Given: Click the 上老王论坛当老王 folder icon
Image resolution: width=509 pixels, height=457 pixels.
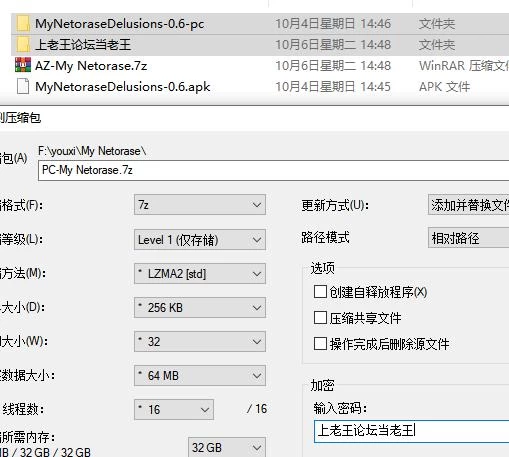Looking at the screenshot, I should tap(23, 45).
